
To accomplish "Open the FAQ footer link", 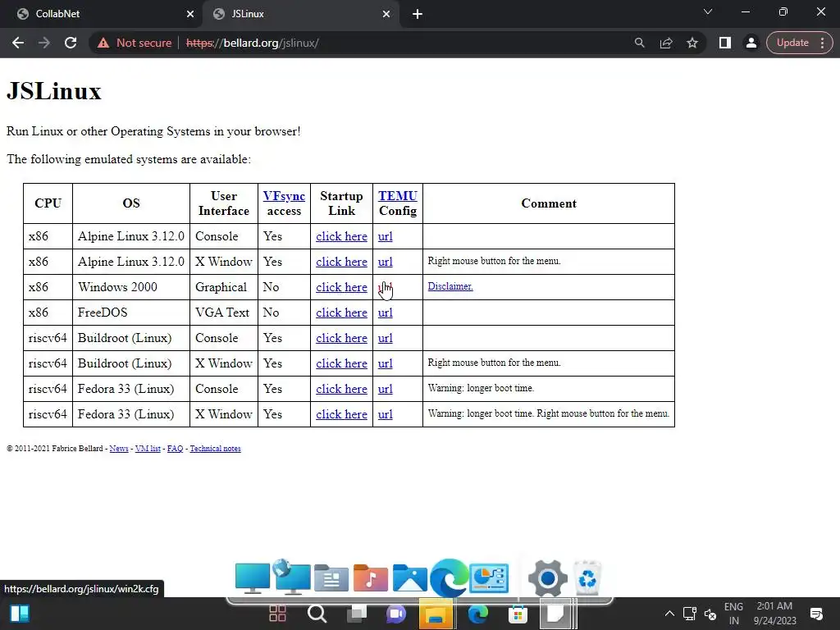I will click(x=176, y=449).
